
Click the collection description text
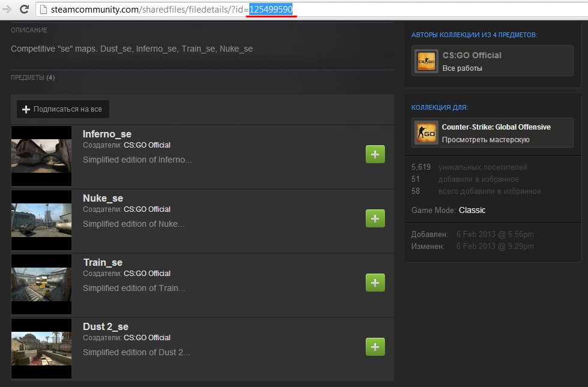pyautogui.click(x=132, y=49)
